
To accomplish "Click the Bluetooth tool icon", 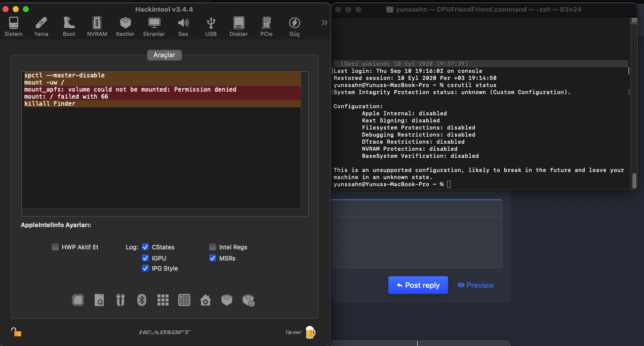I will coord(142,300).
